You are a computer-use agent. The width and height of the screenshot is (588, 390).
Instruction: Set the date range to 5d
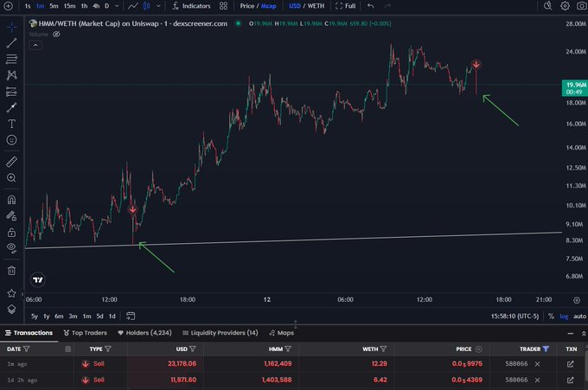point(99,316)
